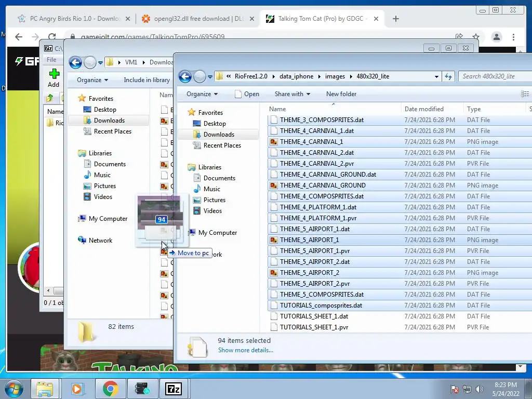Screen dimensions: 532x399
Task: Click PNG icon of THEME_4_CARNIVAL_GROUND image
Action: click(273, 185)
